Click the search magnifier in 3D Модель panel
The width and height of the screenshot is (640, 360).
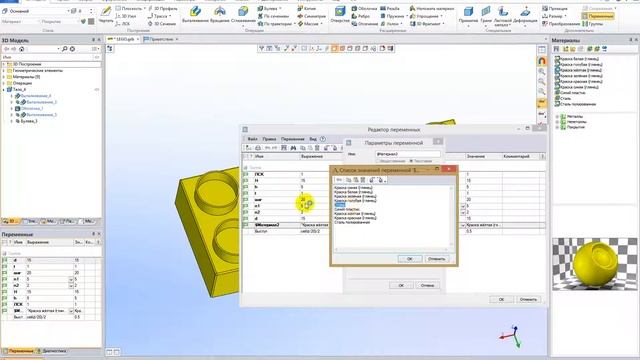64,49
